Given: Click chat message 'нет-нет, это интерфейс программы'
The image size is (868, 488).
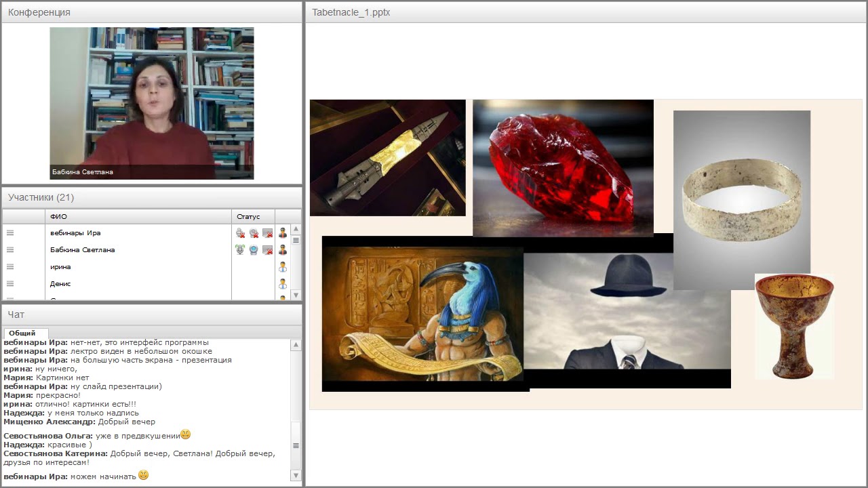Looking at the screenshot, I should [x=140, y=342].
